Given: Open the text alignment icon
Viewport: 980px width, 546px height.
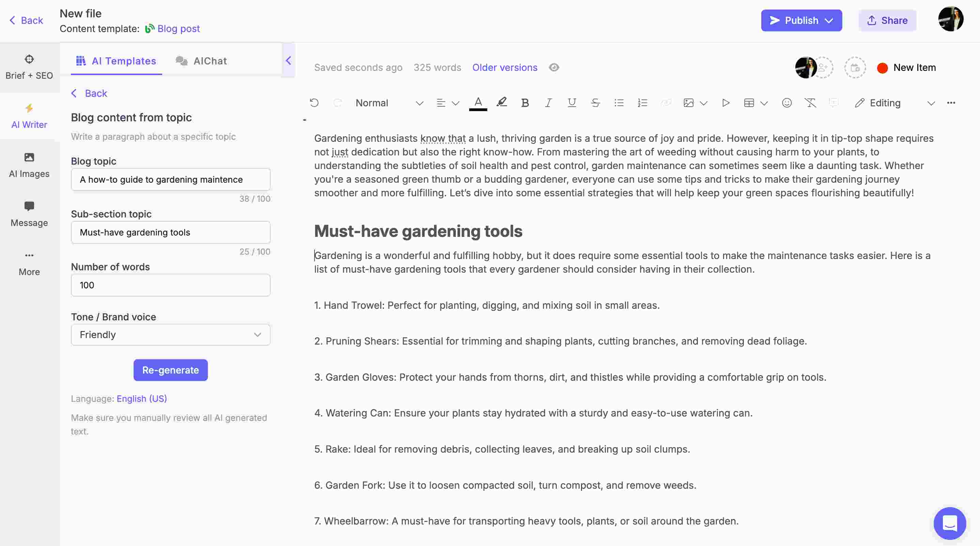Looking at the screenshot, I should coord(441,103).
